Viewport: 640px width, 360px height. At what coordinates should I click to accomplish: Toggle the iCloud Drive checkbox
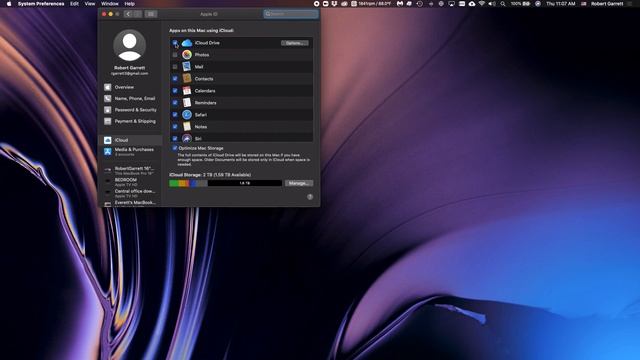[175, 42]
